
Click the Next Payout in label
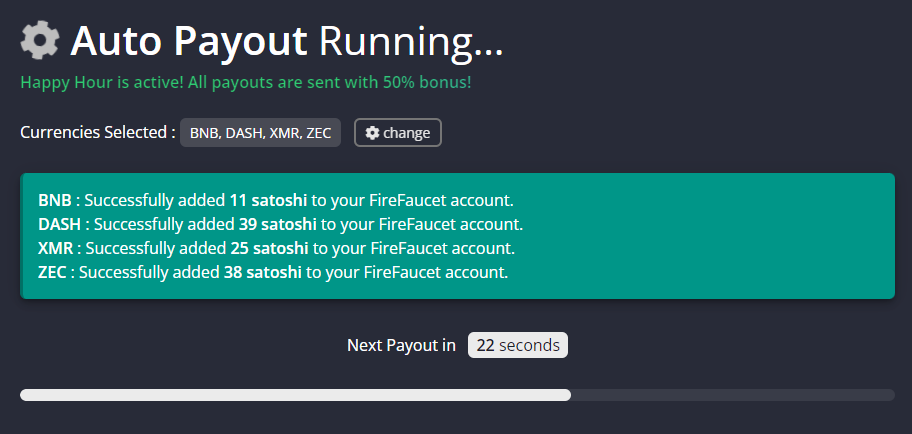point(401,345)
